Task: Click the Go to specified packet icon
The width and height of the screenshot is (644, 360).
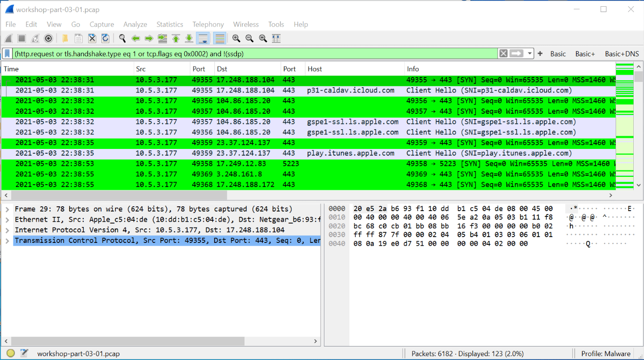Action: (x=162, y=39)
